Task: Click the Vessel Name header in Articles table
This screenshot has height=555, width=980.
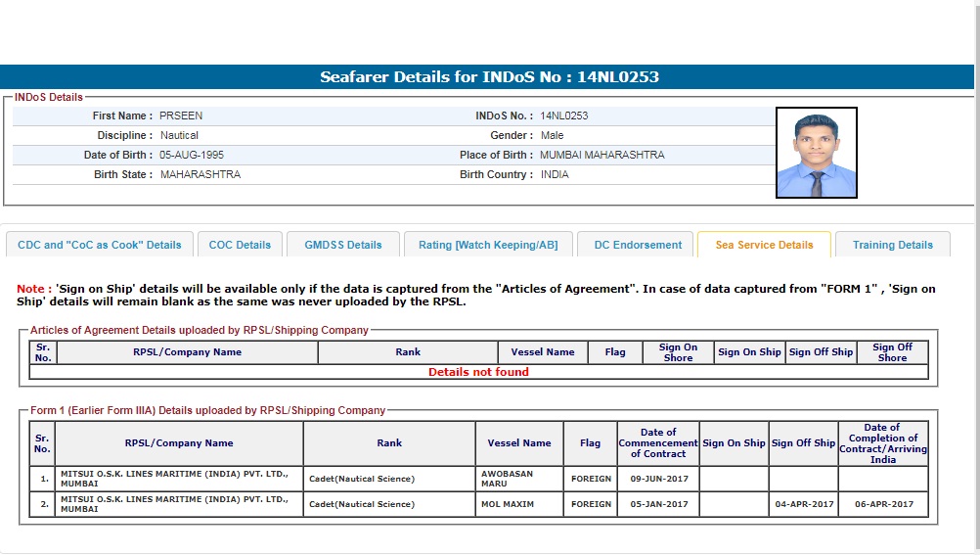Action: (x=543, y=352)
